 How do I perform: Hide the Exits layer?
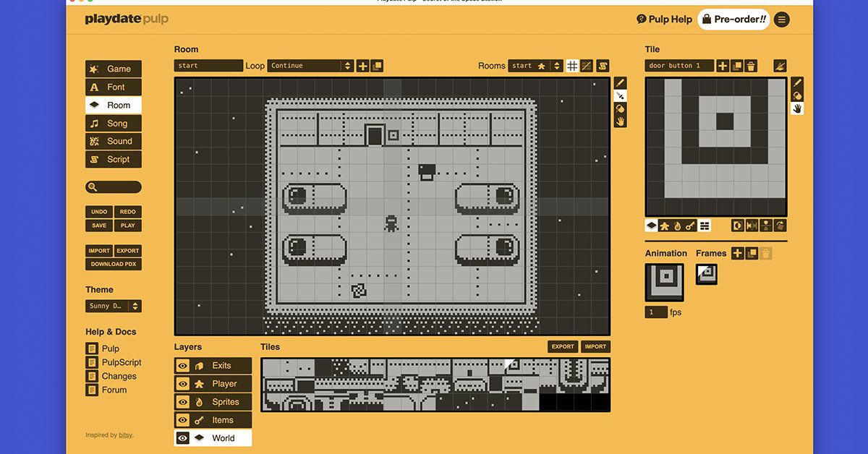click(x=183, y=366)
